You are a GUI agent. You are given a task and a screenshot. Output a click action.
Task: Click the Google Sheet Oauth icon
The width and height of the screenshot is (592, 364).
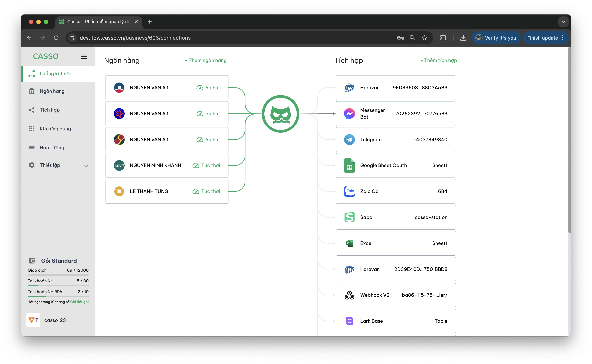click(x=349, y=165)
